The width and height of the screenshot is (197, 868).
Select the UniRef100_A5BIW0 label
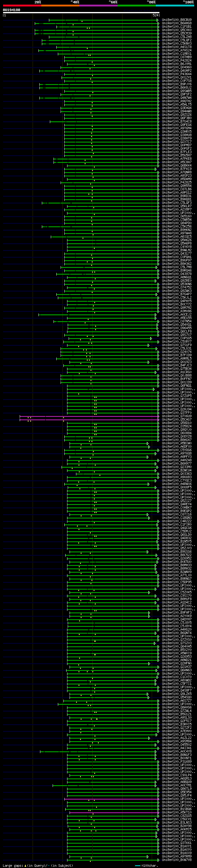pos(176,443)
